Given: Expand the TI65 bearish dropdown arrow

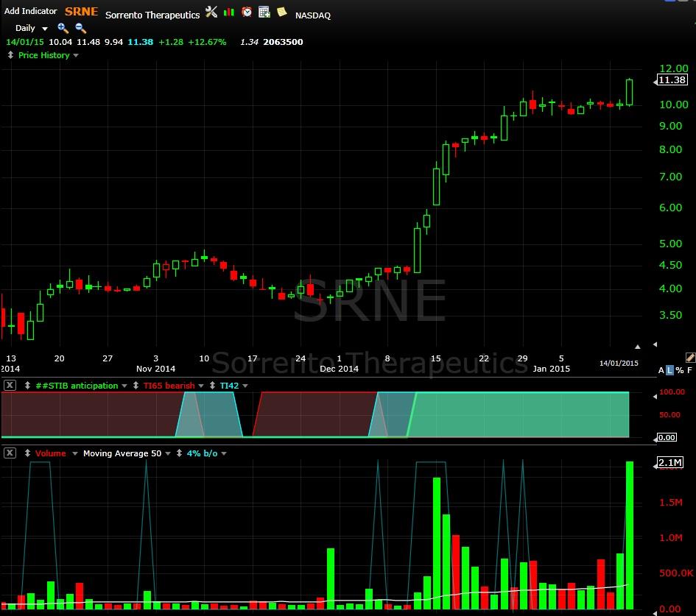Looking at the screenshot, I should point(201,386).
